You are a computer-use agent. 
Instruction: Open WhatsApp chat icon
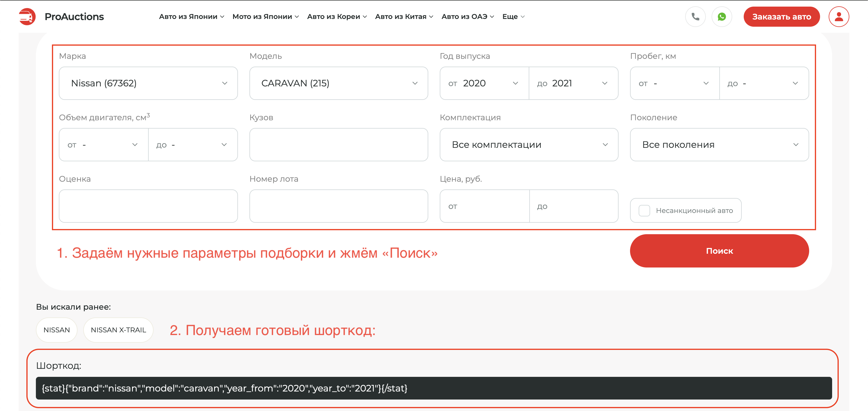(x=721, y=17)
